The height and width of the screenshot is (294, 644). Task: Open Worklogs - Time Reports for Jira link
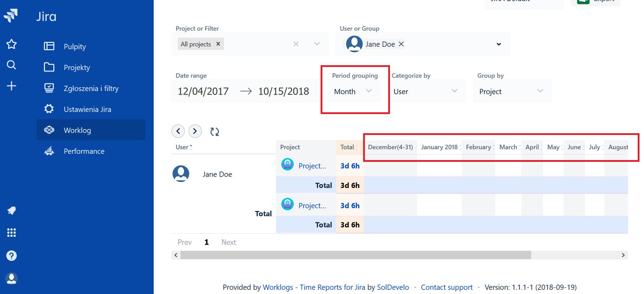(x=314, y=287)
